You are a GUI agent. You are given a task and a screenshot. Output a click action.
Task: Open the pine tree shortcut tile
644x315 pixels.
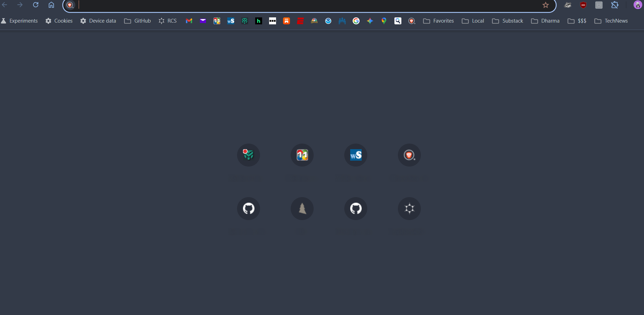[302, 209]
